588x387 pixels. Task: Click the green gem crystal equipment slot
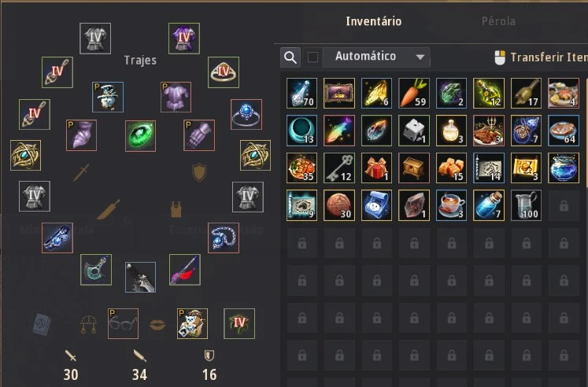140,136
